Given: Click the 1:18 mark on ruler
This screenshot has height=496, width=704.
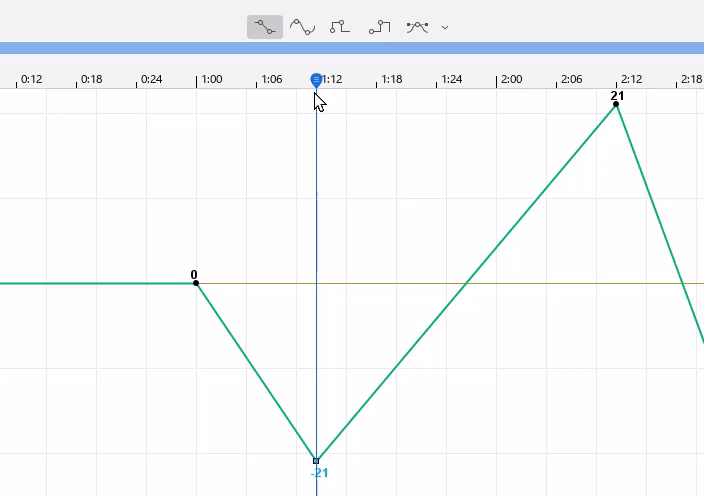Looking at the screenshot, I should coord(392,79).
